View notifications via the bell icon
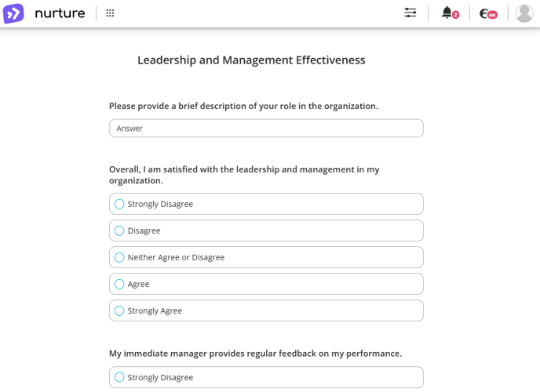 pyautogui.click(x=447, y=13)
